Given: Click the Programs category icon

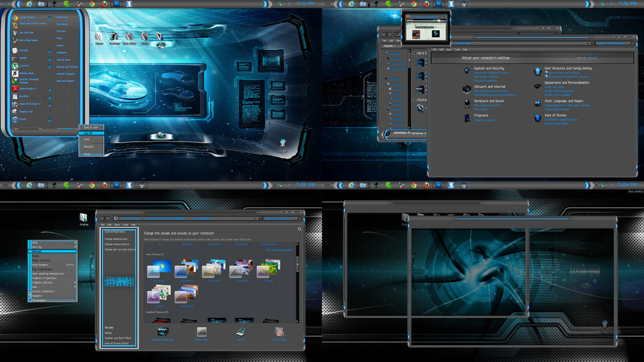Looking at the screenshot, I should (467, 118).
